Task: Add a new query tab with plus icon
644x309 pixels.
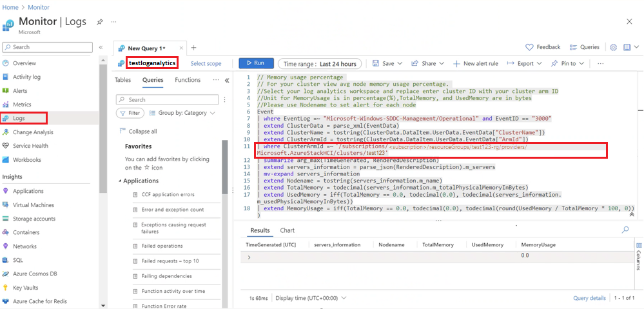Action: pyautogui.click(x=193, y=48)
